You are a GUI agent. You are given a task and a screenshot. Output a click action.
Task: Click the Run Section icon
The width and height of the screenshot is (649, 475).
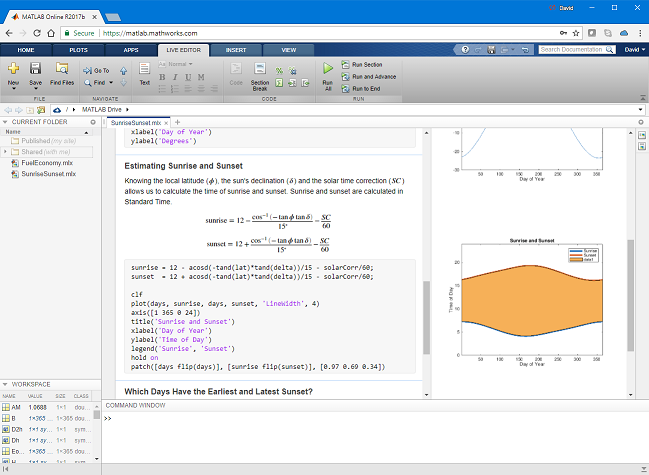tap(361, 64)
